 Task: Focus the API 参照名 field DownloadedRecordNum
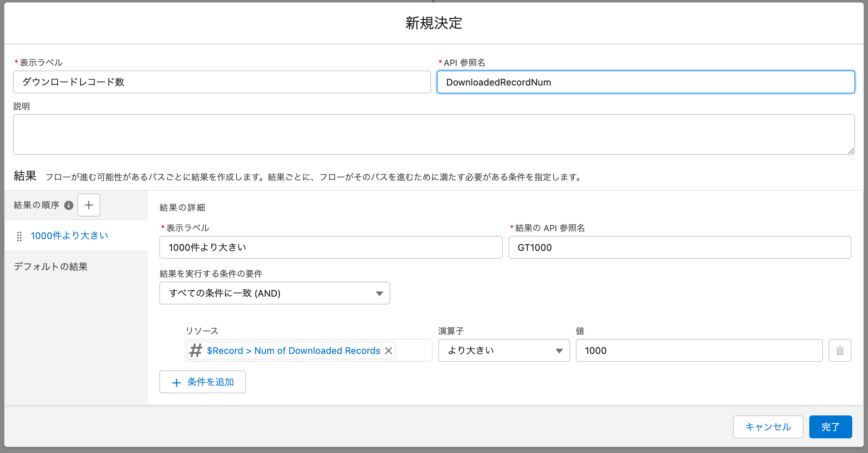[x=645, y=82]
